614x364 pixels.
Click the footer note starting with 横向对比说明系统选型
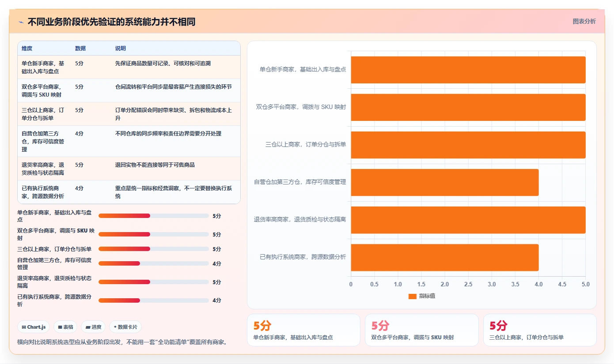123,342
